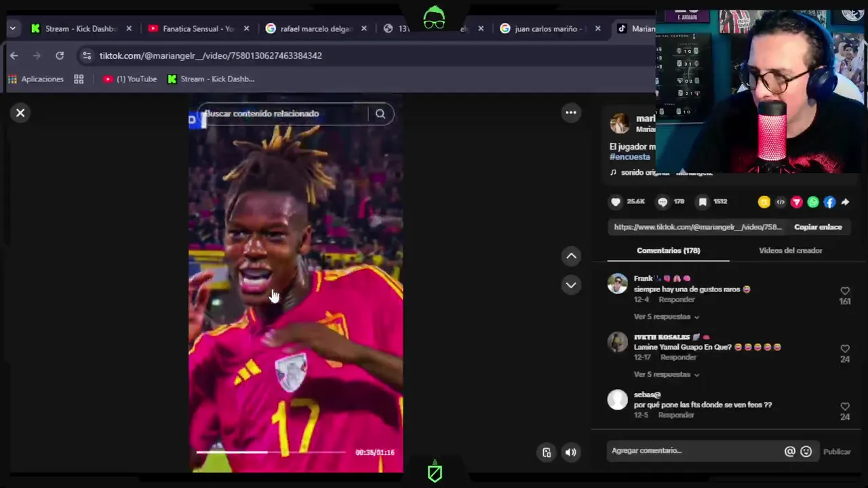The image size is (868, 488).
Task: Click the username sebas@
Action: (647, 394)
